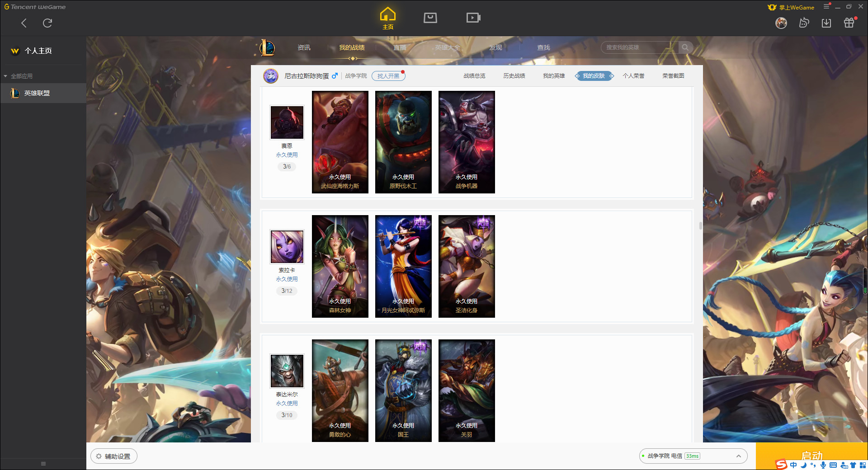This screenshot has height=470, width=868.
Task: Open the 英雄大全 tab
Action: 448,47
